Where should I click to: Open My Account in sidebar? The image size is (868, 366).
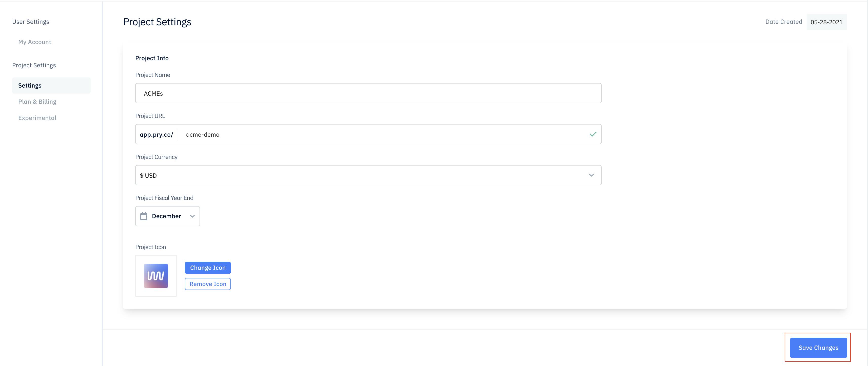click(35, 42)
